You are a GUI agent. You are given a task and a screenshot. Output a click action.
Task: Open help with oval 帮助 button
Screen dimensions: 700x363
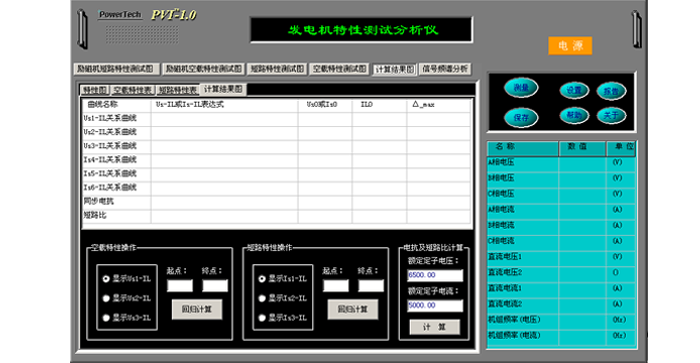(574, 116)
